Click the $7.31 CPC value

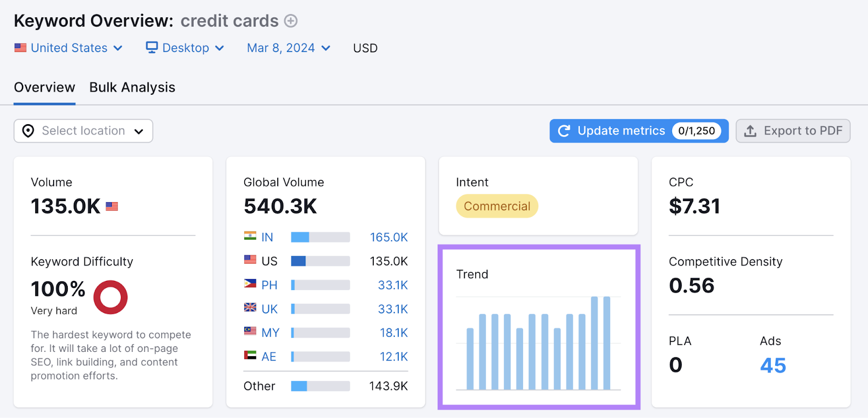pyautogui.click(x=694, y=207)
